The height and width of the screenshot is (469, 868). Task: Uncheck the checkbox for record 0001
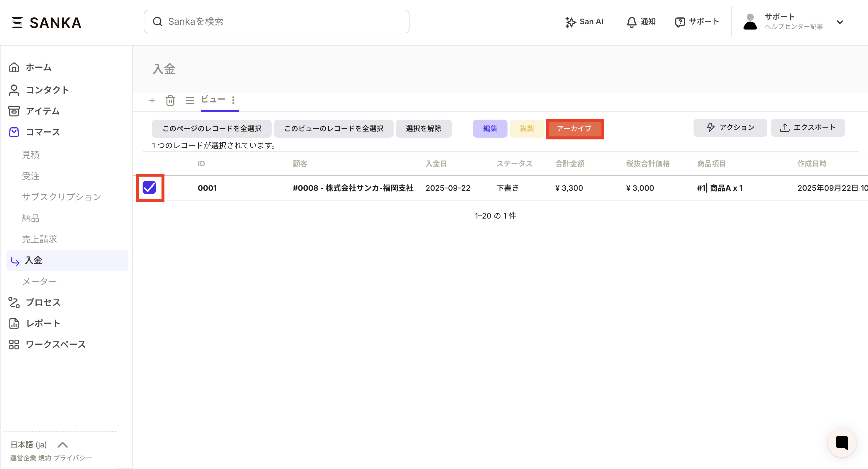(x=149, y=188)
